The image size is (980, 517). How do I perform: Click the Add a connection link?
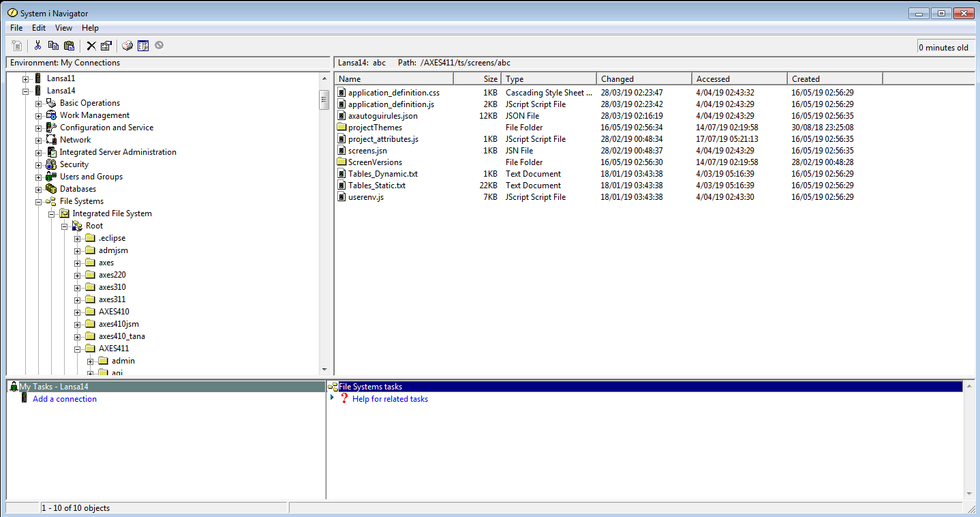tap(65, 399)
